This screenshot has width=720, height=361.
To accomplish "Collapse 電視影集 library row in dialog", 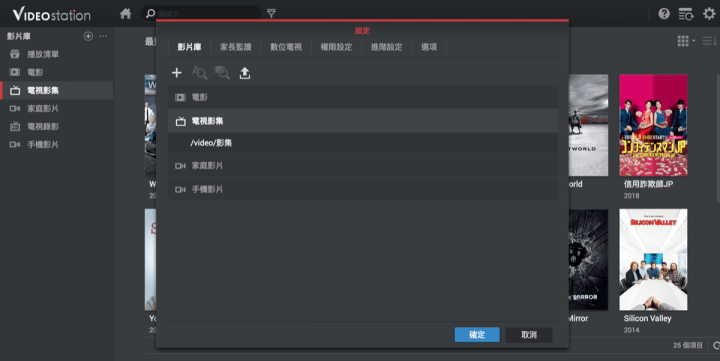I will pos(363,121).
